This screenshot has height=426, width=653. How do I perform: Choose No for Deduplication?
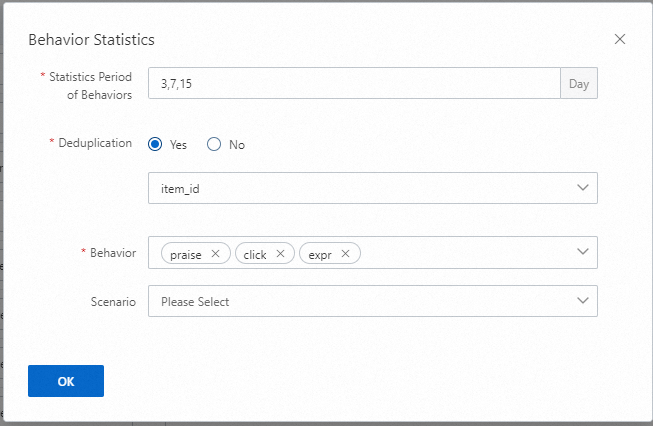pos(214,144)
